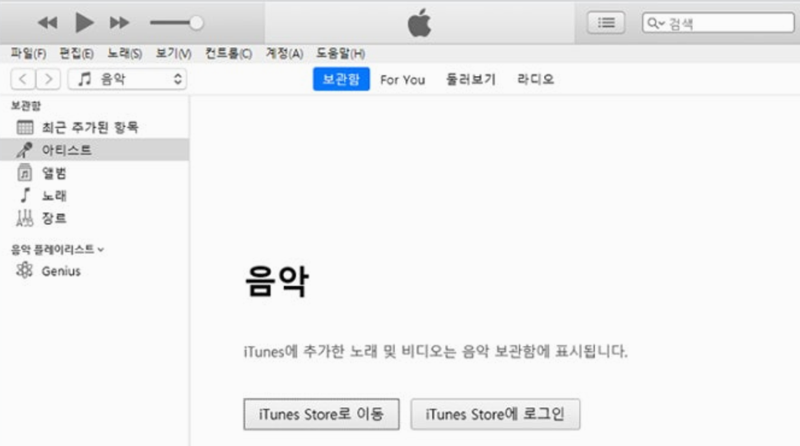Click the album icon beside 앨범
800x446 pixels.
pos(24,173)
